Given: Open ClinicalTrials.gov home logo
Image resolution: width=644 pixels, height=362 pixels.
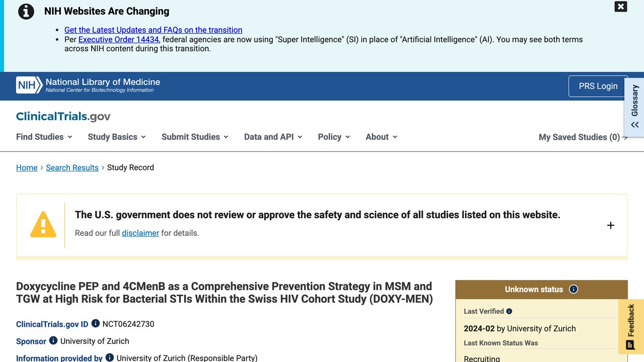Looking at the screenshot, I should coord(63,117).
